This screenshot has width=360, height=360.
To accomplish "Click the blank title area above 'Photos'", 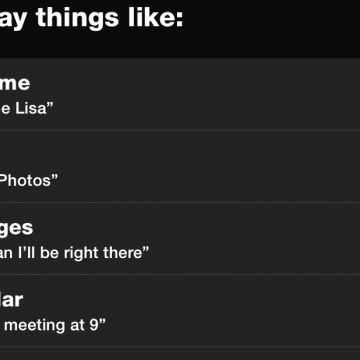I will point(180,152).
